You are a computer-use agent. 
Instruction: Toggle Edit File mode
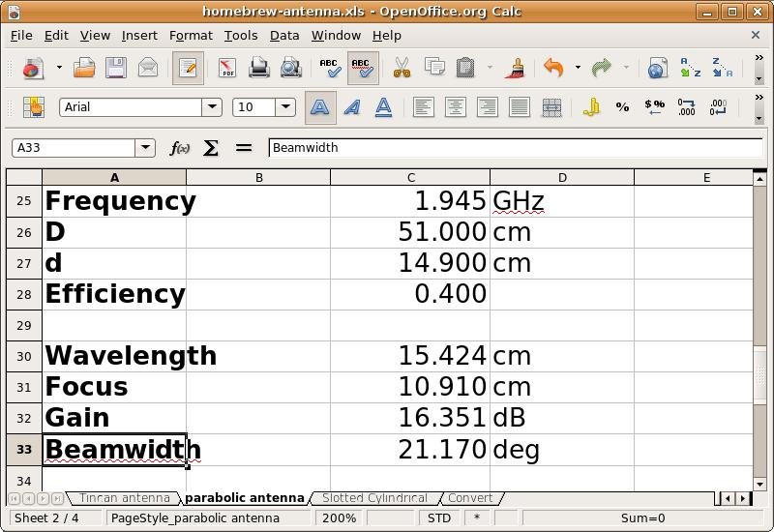coord(188,68)
